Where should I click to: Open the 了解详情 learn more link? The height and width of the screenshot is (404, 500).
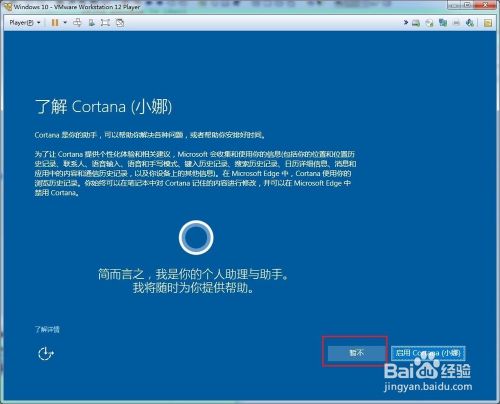[x=47, y=329]
